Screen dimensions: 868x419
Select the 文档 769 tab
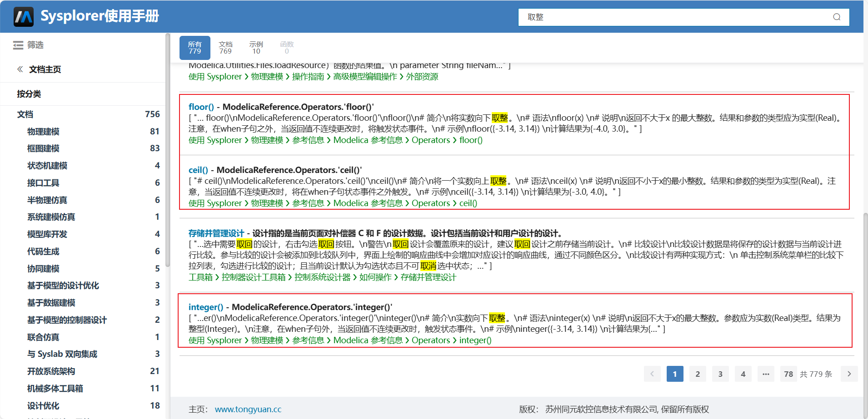pos(225,48)
